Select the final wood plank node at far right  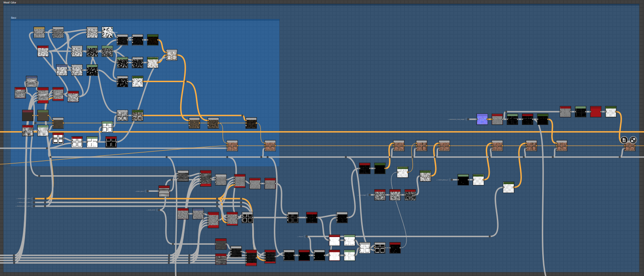tap(630, 146)
